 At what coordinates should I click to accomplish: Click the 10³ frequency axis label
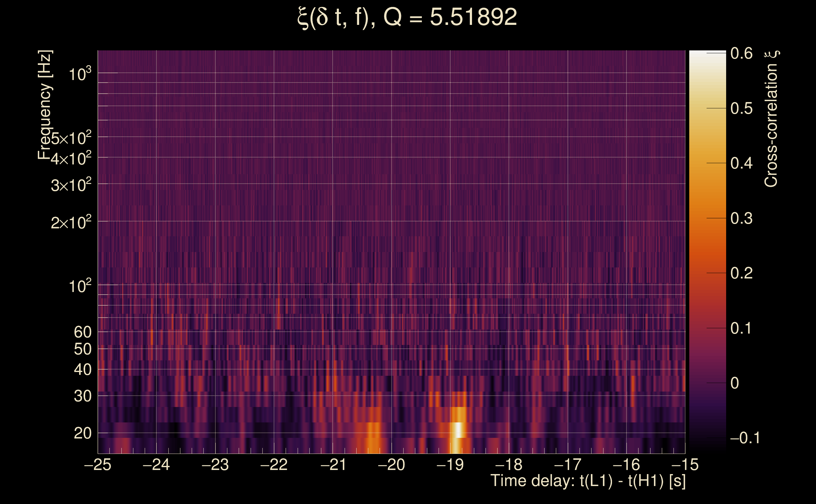coord(80,74)
